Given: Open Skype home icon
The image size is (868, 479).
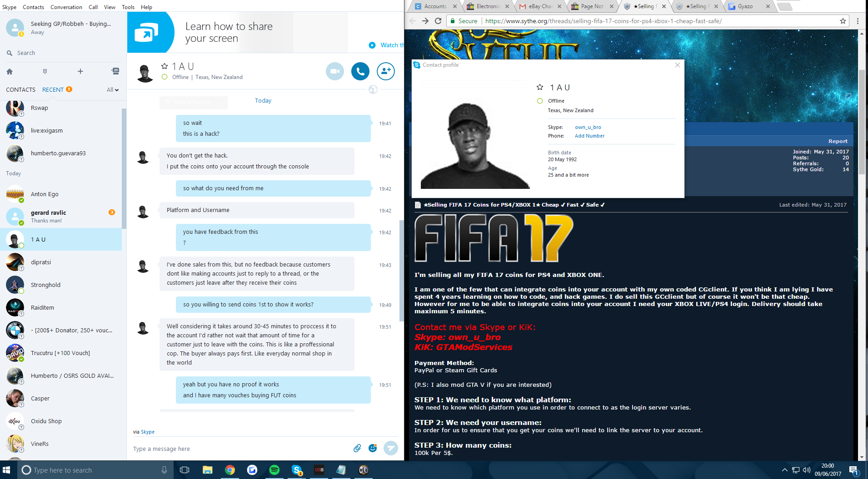Looking at the screenshot, I should coord(10,71).
